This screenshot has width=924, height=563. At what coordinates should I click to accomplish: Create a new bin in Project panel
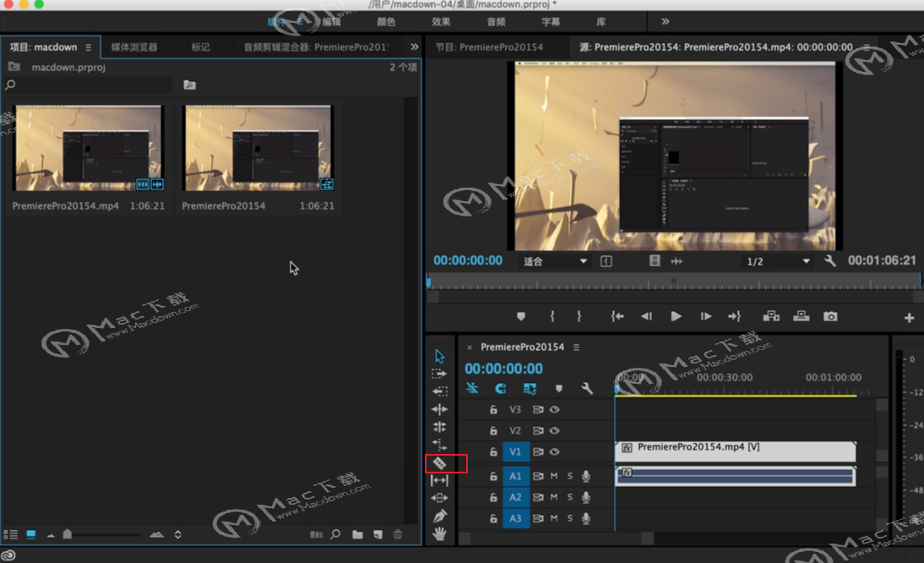coord(358,535)
